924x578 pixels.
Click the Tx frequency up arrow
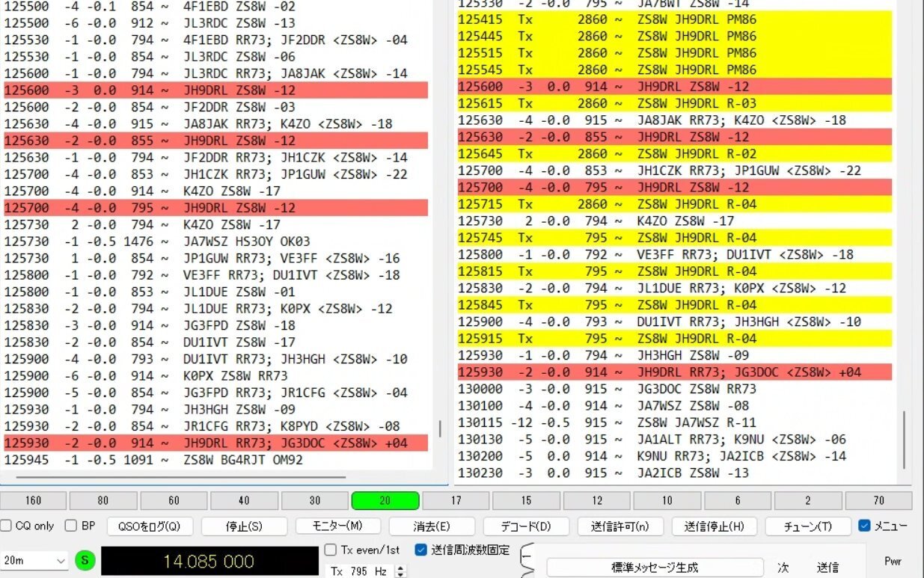point(400,565)
